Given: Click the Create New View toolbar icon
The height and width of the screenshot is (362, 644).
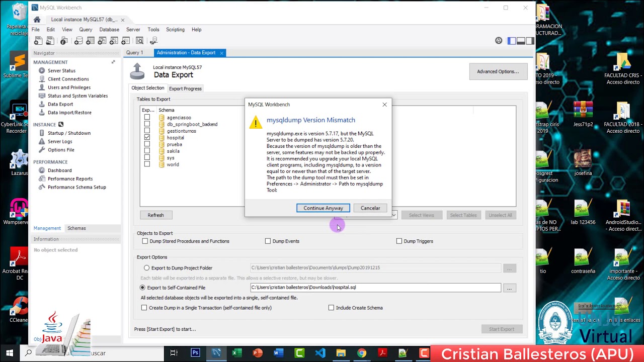Looking at the screenshot, I should pyautogui.click(x=101, y=40).
